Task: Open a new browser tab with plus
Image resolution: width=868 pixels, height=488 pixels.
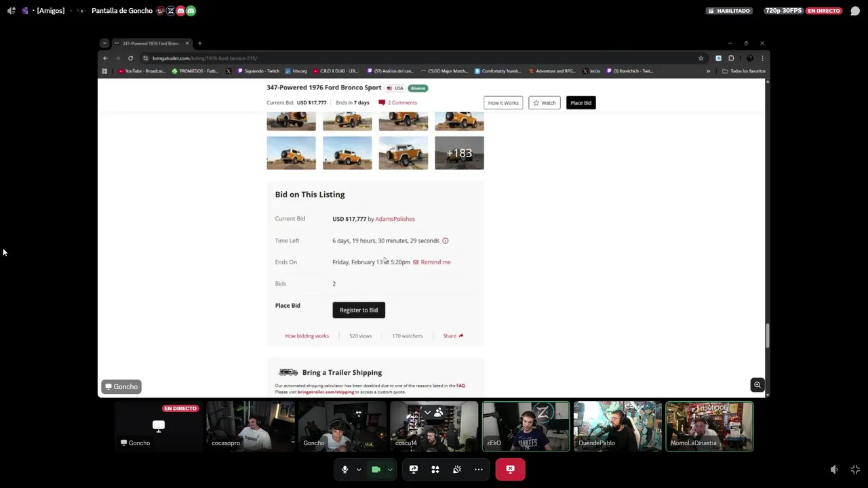Action: pyautogui.click(x=199, y=43)
